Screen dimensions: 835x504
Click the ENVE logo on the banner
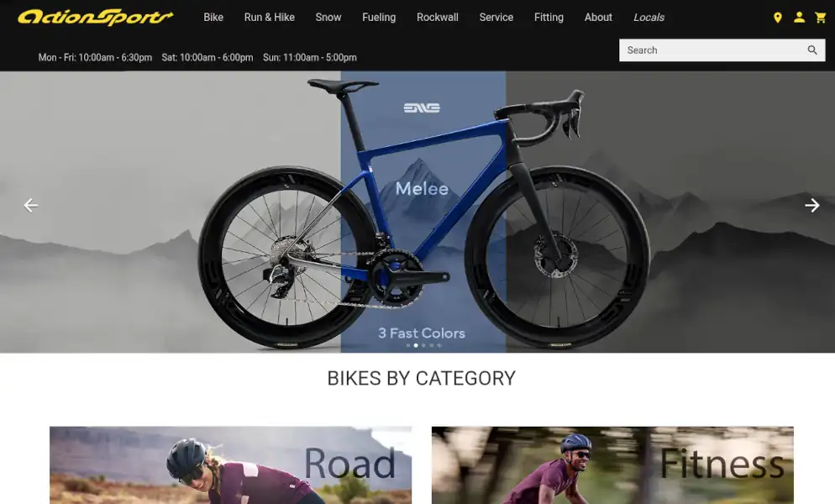pyautogui.click(x=422, y=108)
